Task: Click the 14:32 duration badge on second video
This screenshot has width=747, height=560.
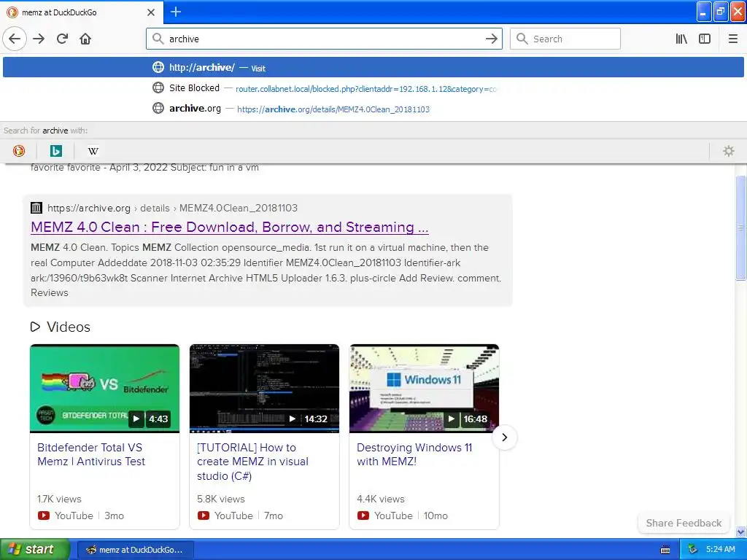Action: [316, 419]
